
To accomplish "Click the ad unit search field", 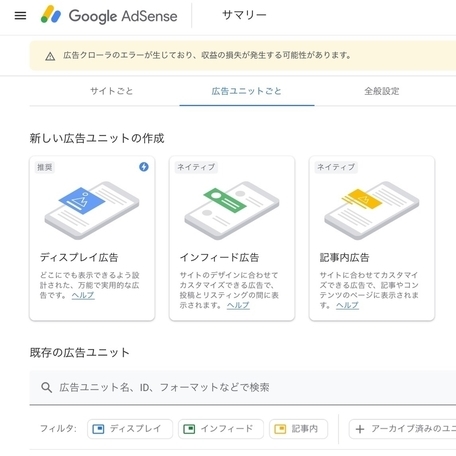I will point(243,387).
